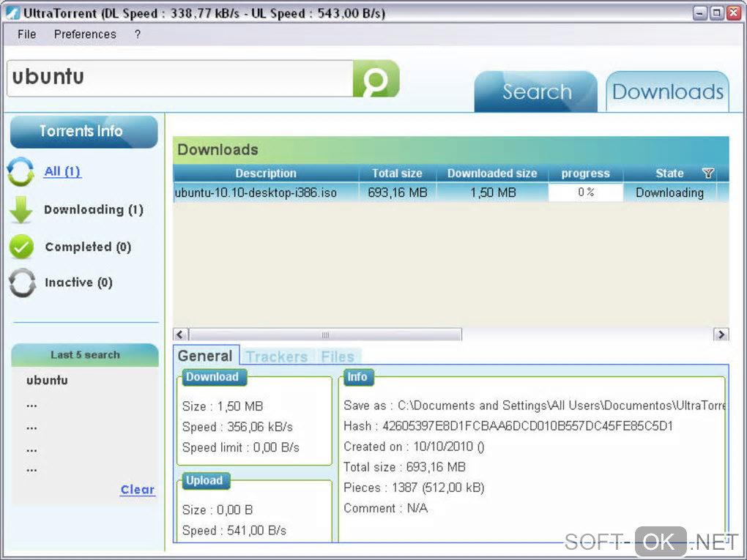
Task: Minimize the UltraTorrent window
Action: [699, 13]
